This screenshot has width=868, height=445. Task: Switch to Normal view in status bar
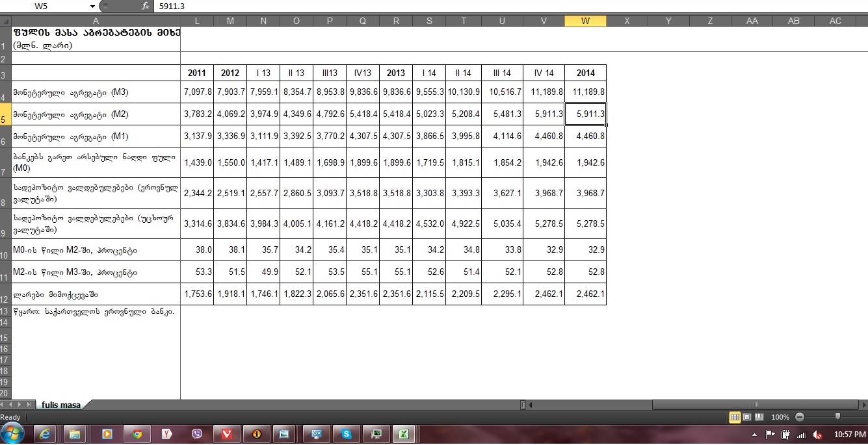point(735,417)
